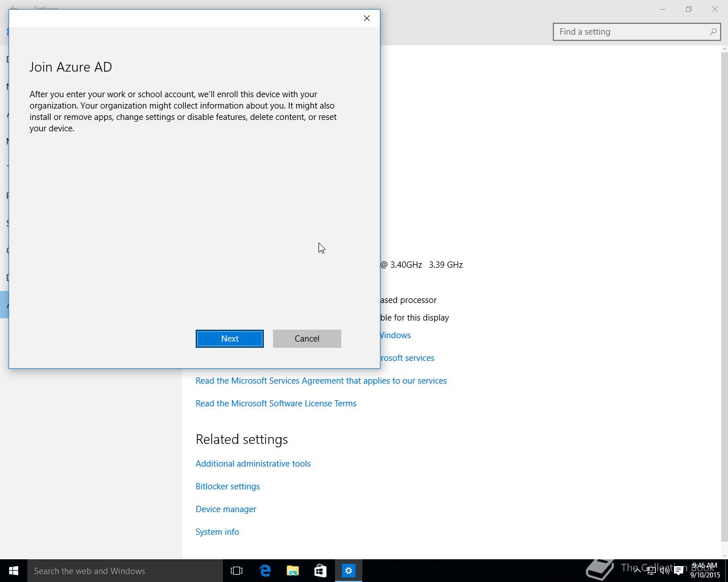The height and width of the screenshot is (582, 728).
Task: Cancel the Join Azure AD dialog
Action: [x=307, y=339]
